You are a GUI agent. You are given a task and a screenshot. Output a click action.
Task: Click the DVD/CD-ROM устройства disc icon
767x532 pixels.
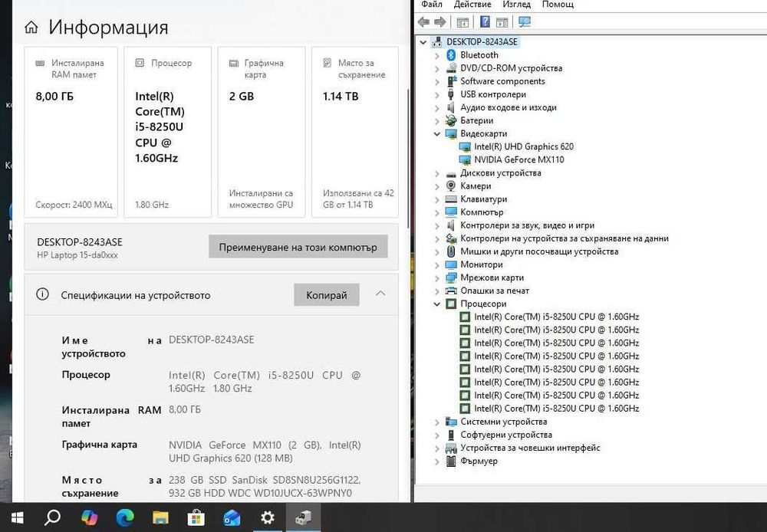tap(451, 68)
